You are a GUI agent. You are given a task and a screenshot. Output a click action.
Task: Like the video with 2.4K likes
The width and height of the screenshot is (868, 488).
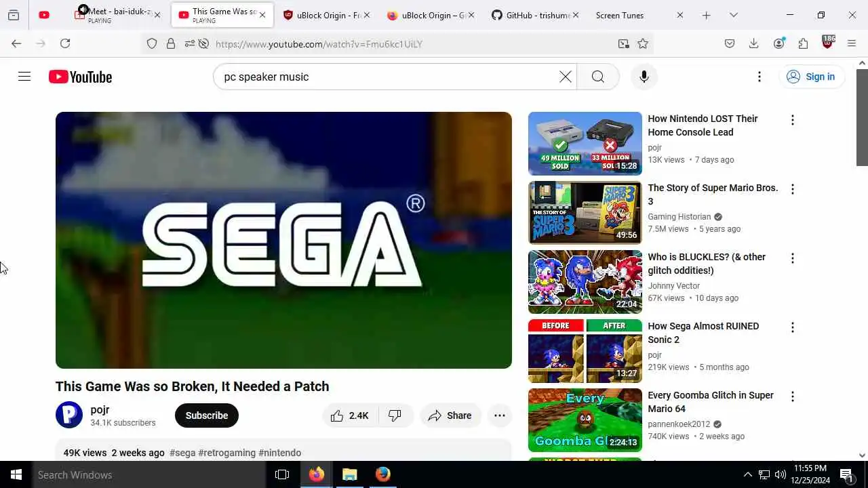pyautogui.click(x=349, y=415)
